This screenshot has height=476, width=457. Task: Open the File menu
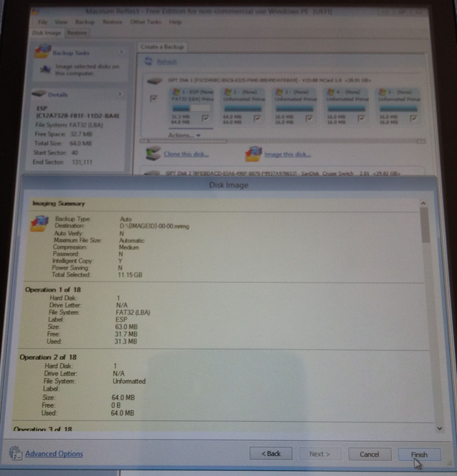[x=42, y=22]
